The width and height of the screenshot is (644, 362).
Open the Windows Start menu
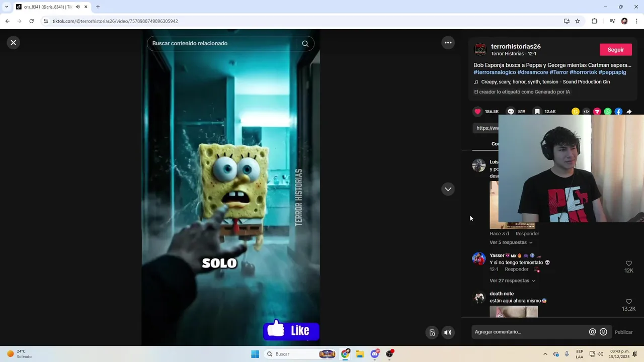(x=255, y=354)
